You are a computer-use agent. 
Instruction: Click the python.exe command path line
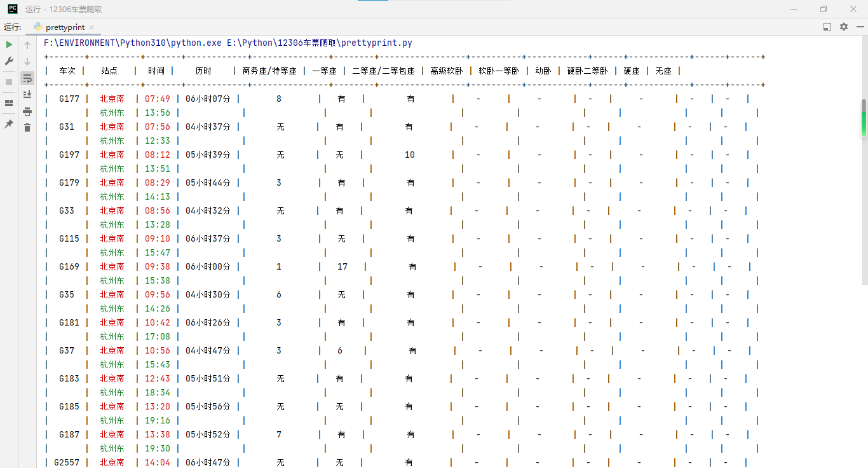point(228,43)
